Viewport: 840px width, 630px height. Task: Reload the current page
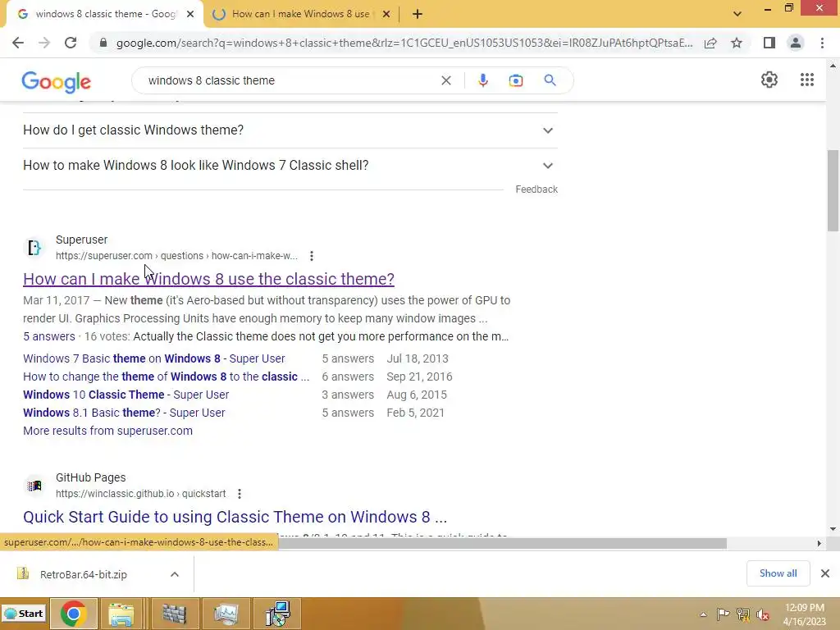pos(71,43)
